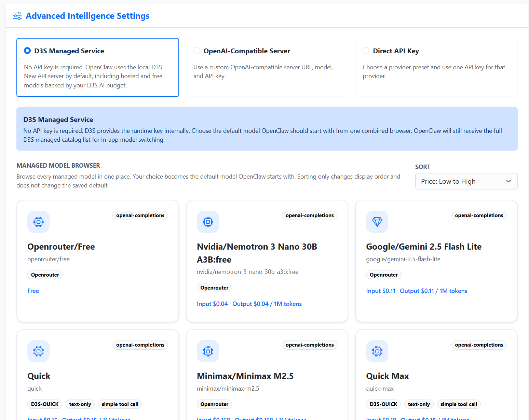Click the chevron arrow on the Sort dropdown

[x=508, y=181]
